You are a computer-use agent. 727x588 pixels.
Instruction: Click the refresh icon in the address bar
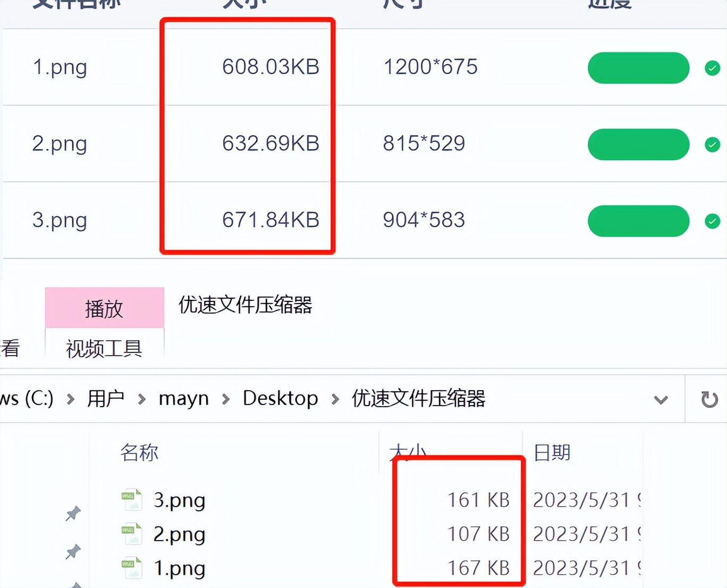pyautogui.click(x=711, y=399)
